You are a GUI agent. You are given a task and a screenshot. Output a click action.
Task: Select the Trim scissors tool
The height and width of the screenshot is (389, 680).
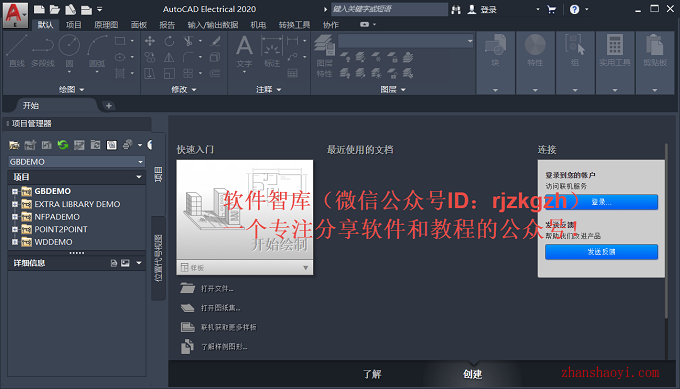coord(188,41)
